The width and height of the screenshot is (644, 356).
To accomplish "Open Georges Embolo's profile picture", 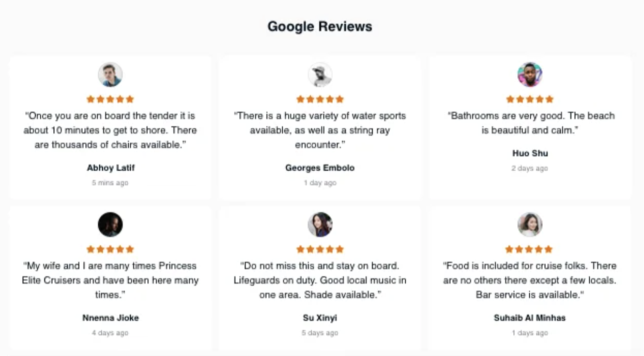I will (x=320, y=75).
